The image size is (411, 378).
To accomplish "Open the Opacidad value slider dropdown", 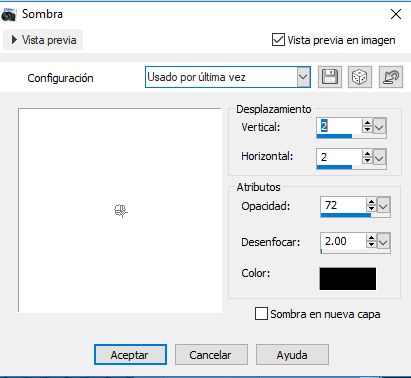I will point(383,206).
